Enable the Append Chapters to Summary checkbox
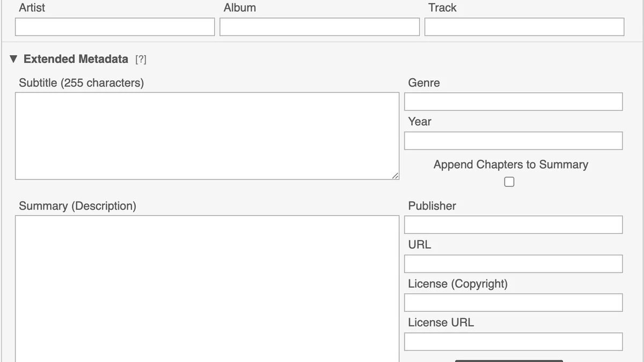The height and width of the screenshot is (362, 644). click(x=509, y=182)
